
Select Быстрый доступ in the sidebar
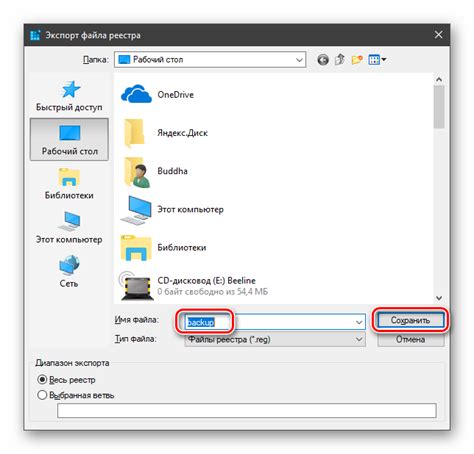tap(69, 96)
